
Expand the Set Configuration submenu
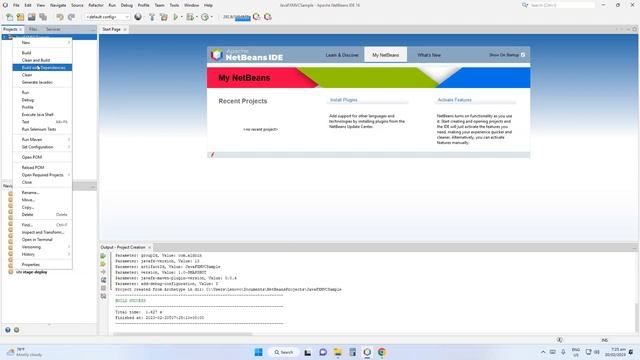tap(42, 147)
